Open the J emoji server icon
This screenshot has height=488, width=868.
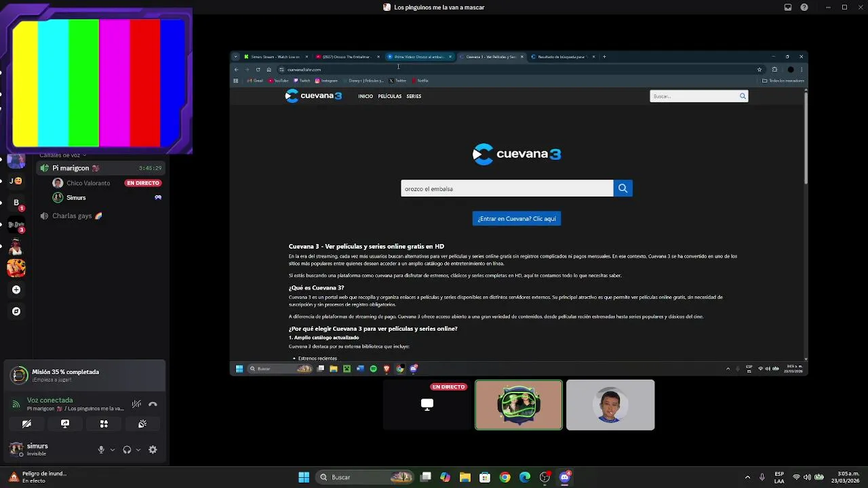click(16, 181)
